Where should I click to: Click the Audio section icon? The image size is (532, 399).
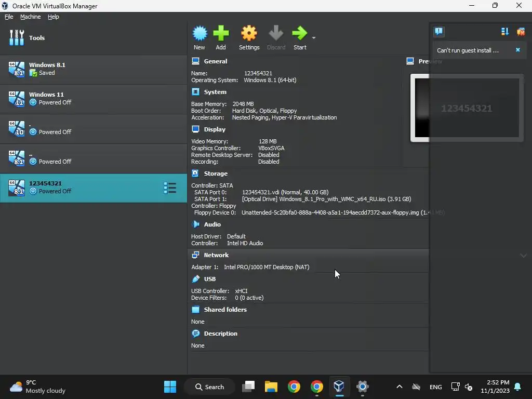coord(195,224)
